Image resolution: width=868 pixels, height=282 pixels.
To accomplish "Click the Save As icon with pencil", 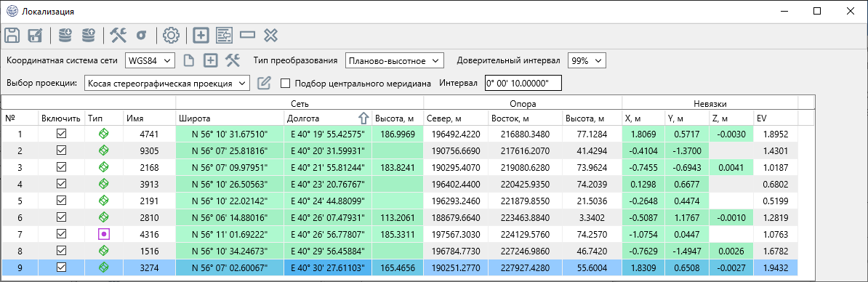I will click(35, 36).
